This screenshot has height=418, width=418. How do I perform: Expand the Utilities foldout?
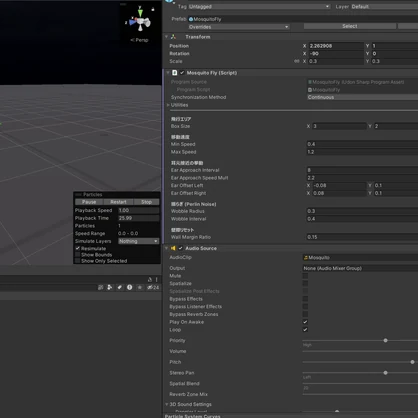[168, 105]
